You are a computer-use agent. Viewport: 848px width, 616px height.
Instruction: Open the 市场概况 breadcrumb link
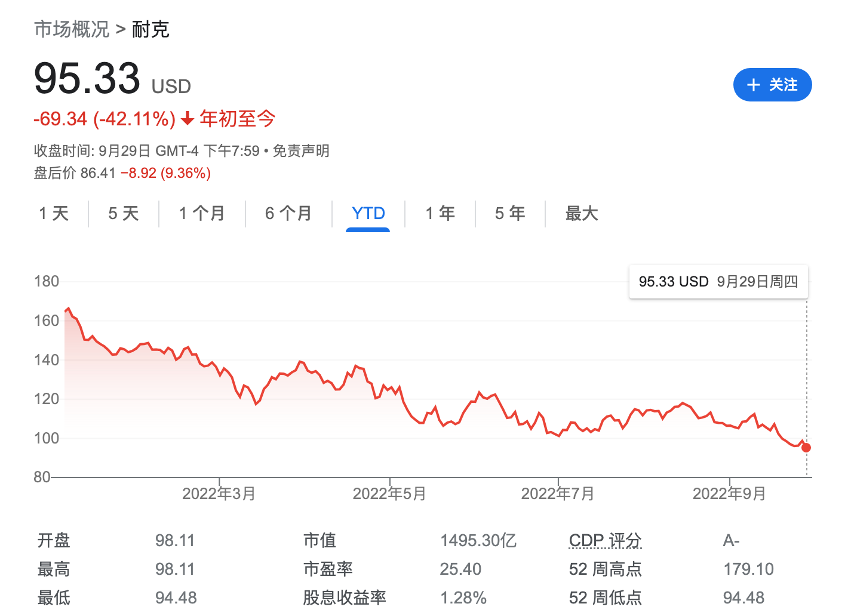point(72,29)
